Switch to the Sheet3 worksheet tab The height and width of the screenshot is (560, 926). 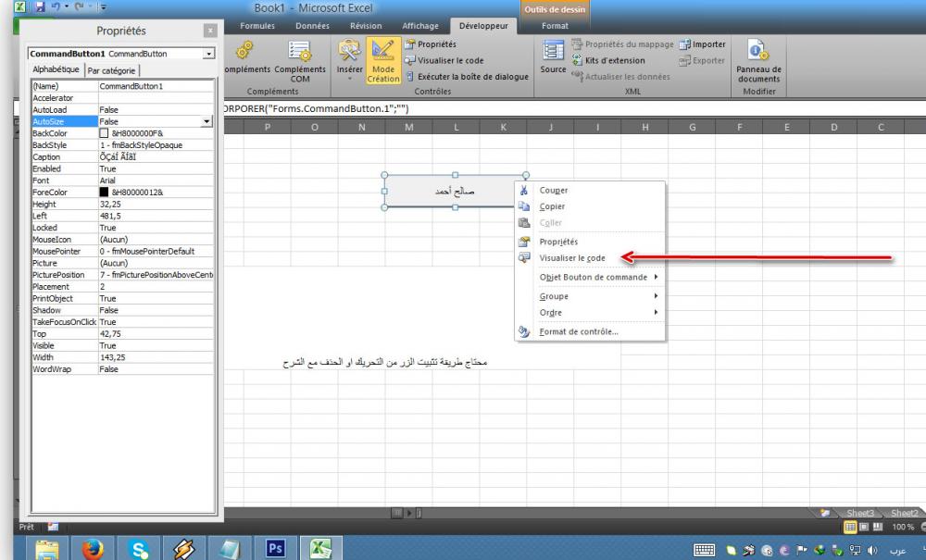(859, 513)
